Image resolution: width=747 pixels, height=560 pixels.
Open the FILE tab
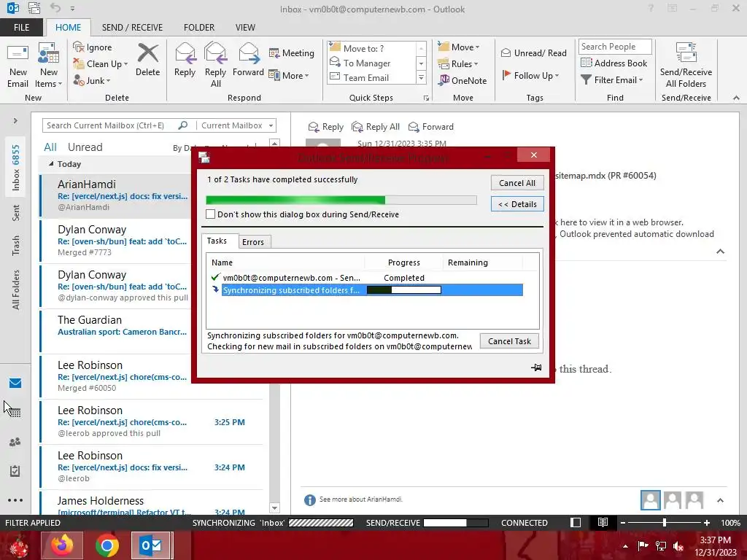click(21, 28)
